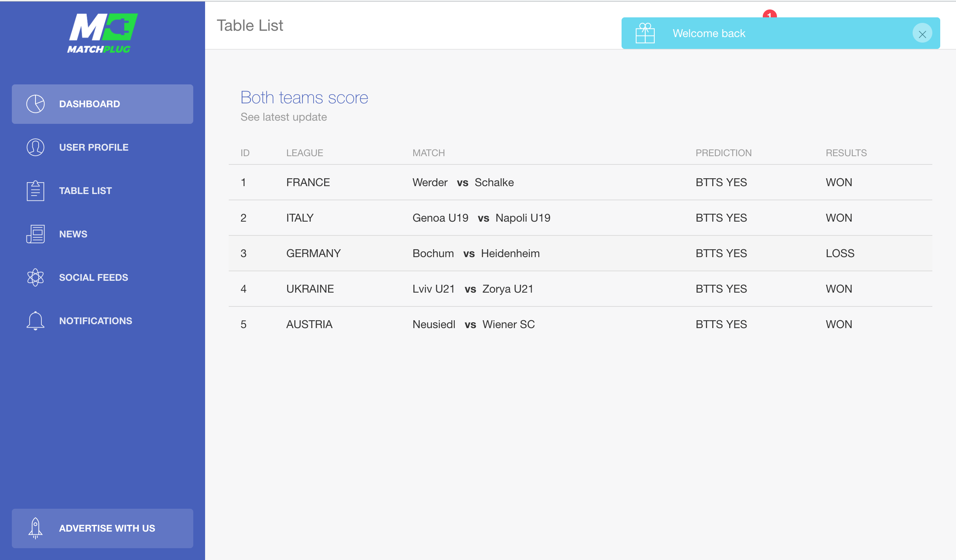Click the MatchPlug logo

[x=102, y=34]
